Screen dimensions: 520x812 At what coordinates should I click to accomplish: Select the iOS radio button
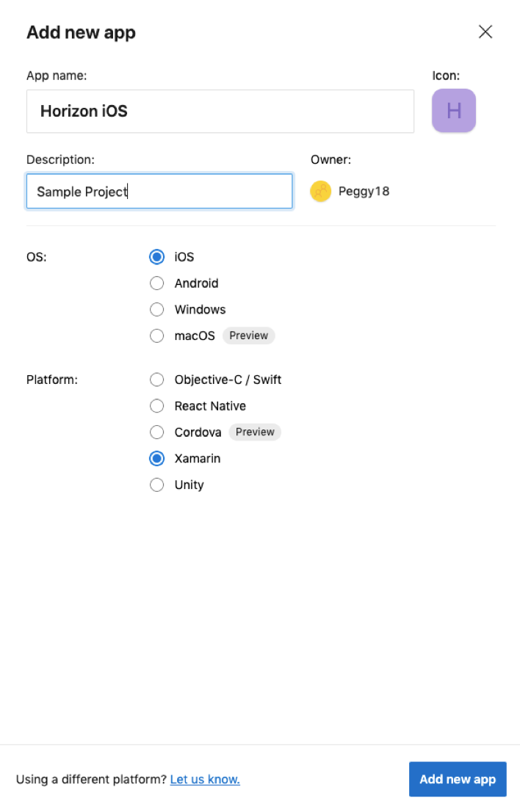click(157, 257)
